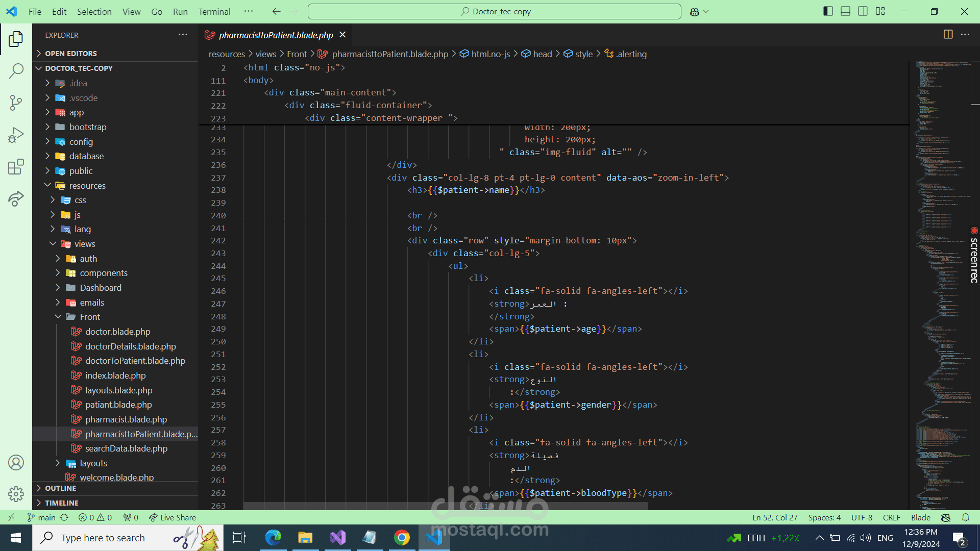Viewport: 980px width, 551px height.
Task: Open the Terminal menu
Action: [x=214, y=11]
